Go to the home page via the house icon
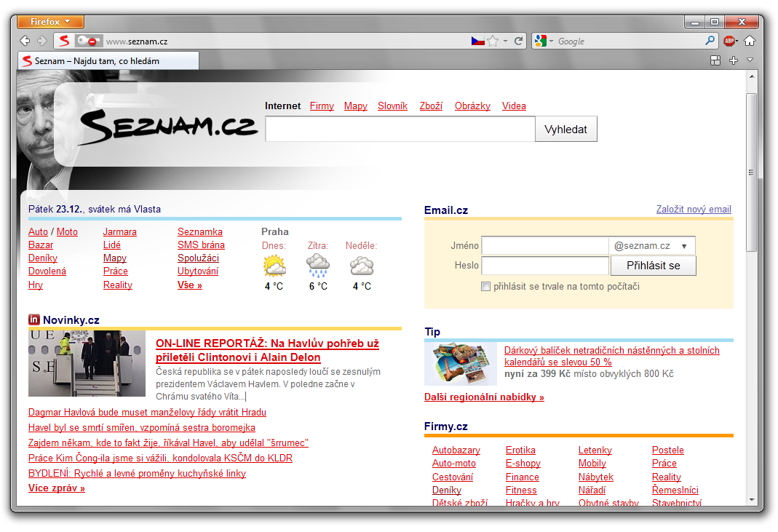778x532 pixels. pyautogui.click(x=749, y=41)
